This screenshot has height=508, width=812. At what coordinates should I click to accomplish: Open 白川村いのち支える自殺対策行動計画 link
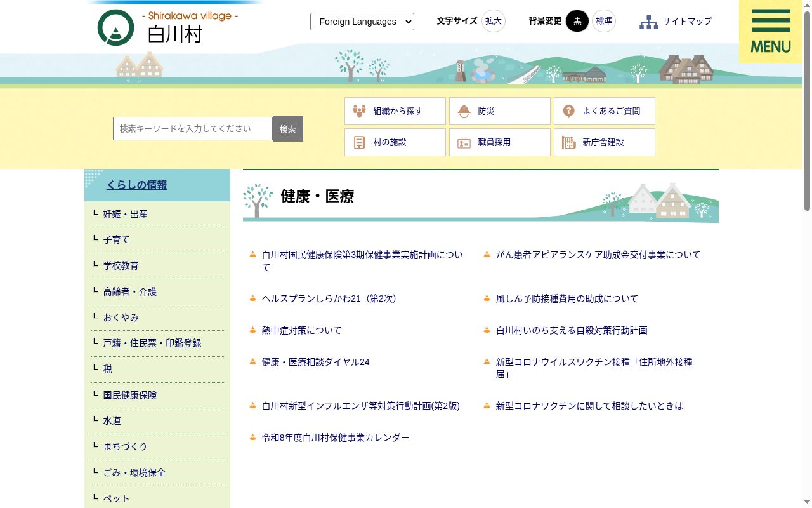(572, 330)
